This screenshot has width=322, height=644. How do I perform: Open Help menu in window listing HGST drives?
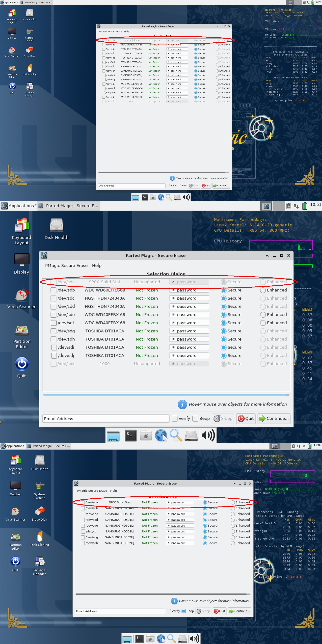click(96, 265)
